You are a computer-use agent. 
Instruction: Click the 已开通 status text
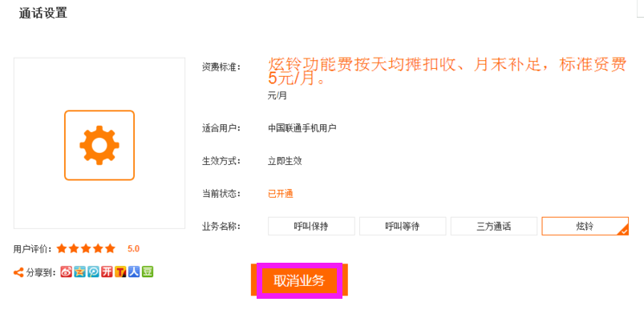pyautogui.click(x=281, y=194)
